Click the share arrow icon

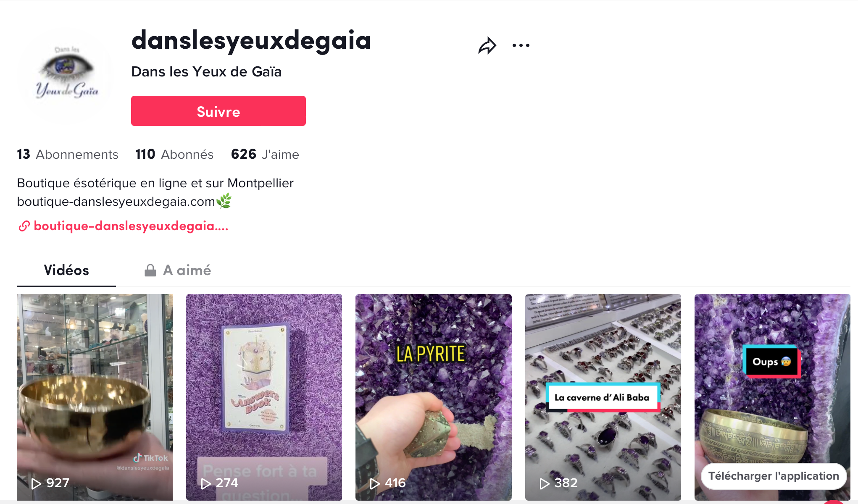coord(487,45)
